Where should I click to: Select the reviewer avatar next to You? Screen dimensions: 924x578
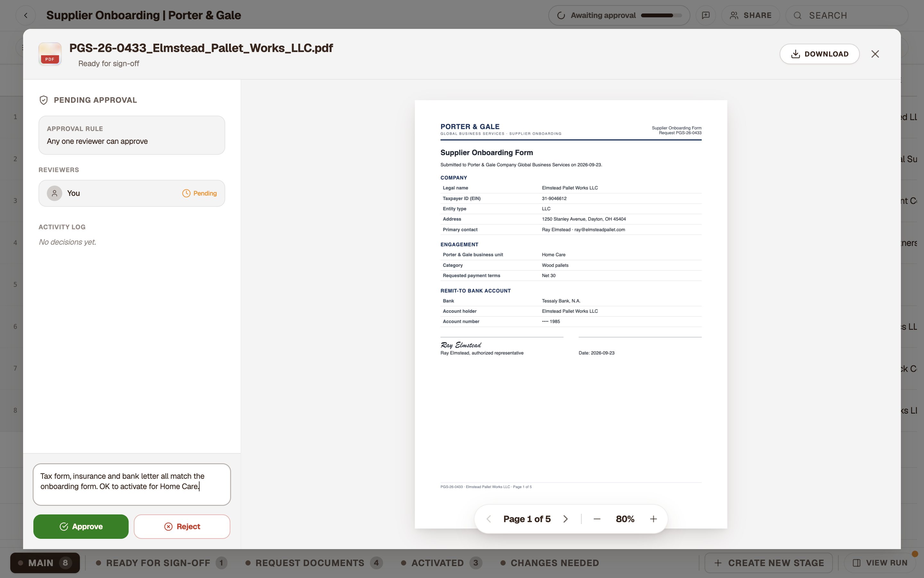click(55, 193)
